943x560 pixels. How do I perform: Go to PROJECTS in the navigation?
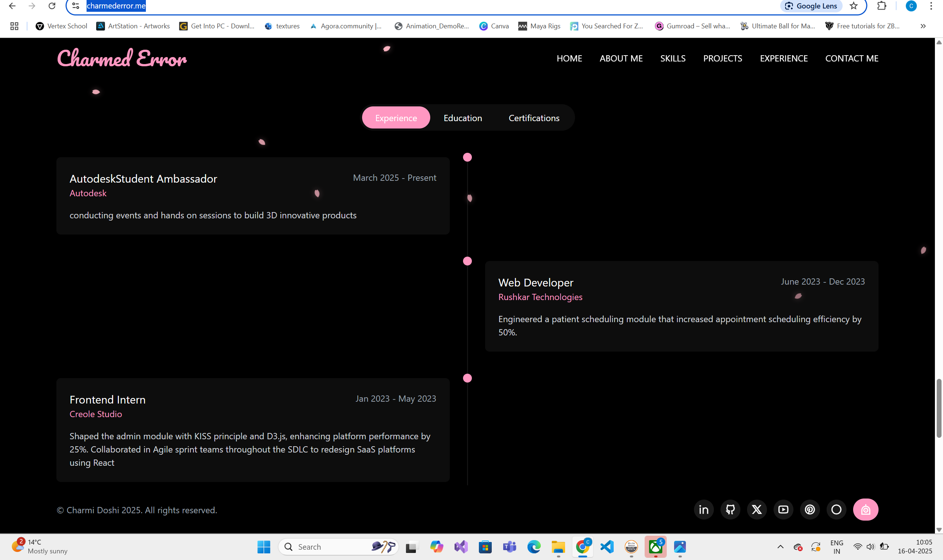pos(722,59)
